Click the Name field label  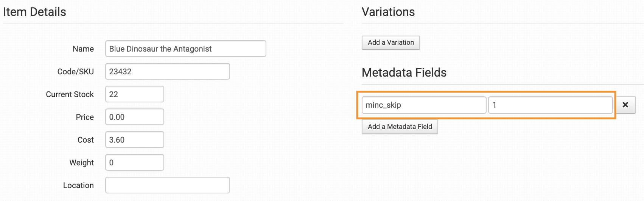tap(83, 49)
